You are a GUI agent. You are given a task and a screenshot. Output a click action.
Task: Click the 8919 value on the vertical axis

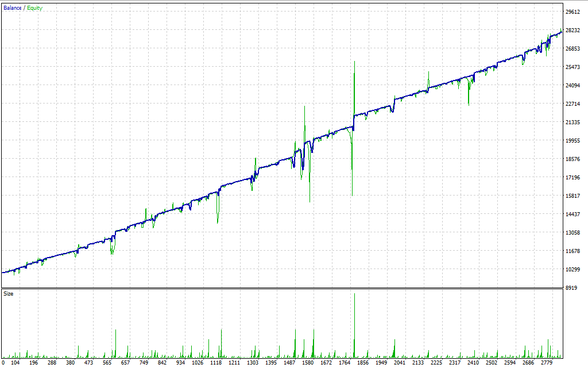coord(571,288)
